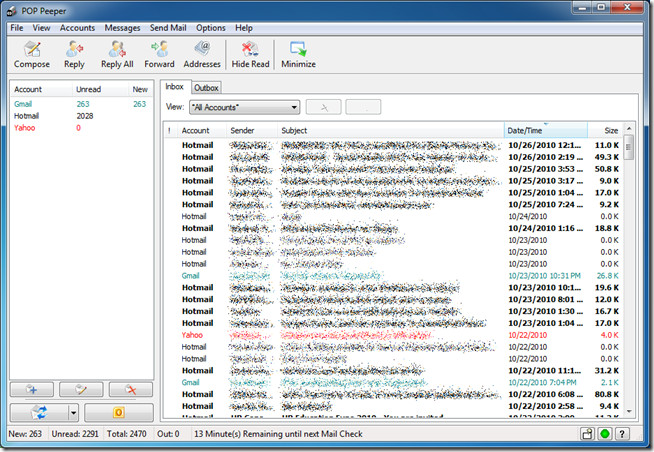654x452 pixels.
Task: Open the Addresses book icon
Action: tap(202, 55)
